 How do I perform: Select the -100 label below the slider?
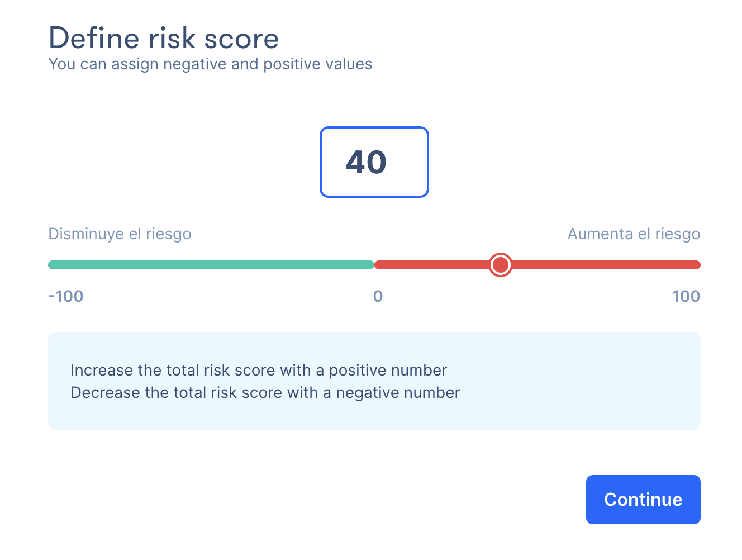tap(65, 296)
